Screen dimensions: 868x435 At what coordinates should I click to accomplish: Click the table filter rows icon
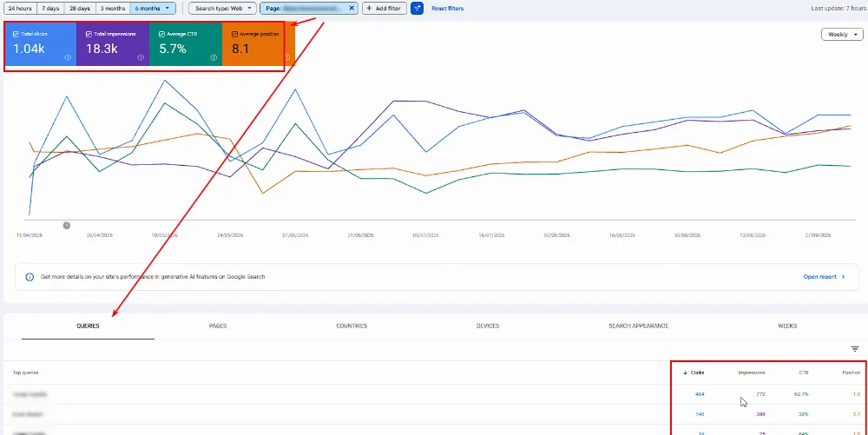pos(855,349)
